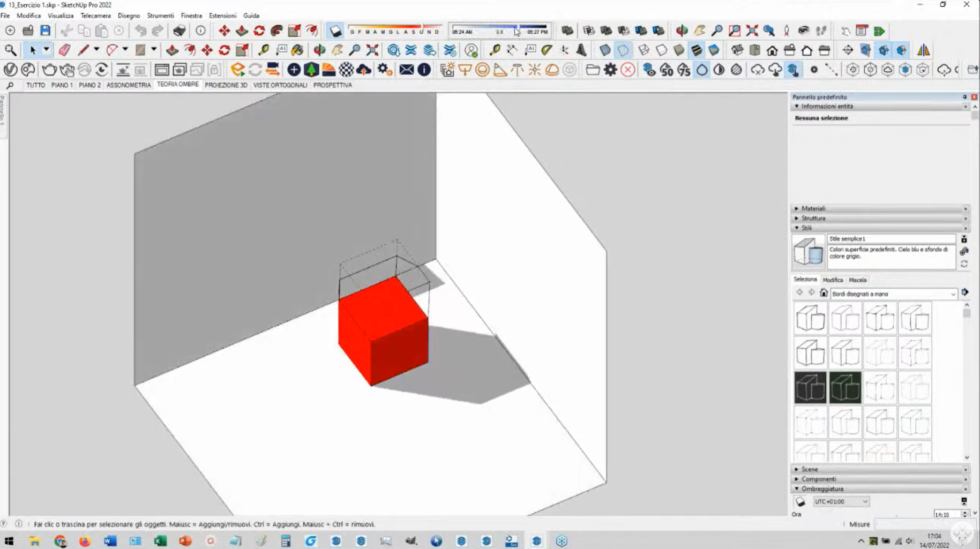
Task: Open the Model Info icon
Action: tap(200, 31)
